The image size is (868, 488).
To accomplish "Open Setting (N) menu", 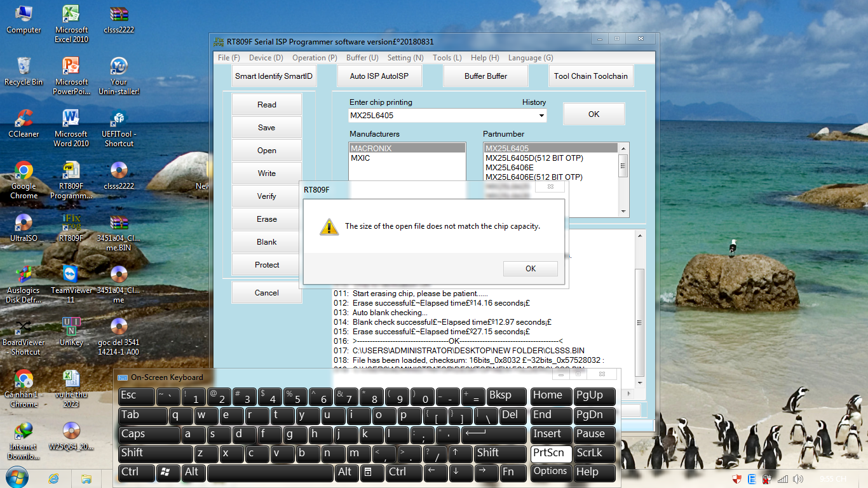I will (x=405, y=58).
